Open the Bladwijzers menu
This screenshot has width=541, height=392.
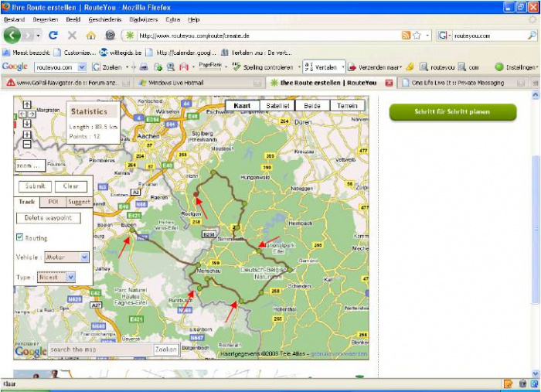coord(143,19)
